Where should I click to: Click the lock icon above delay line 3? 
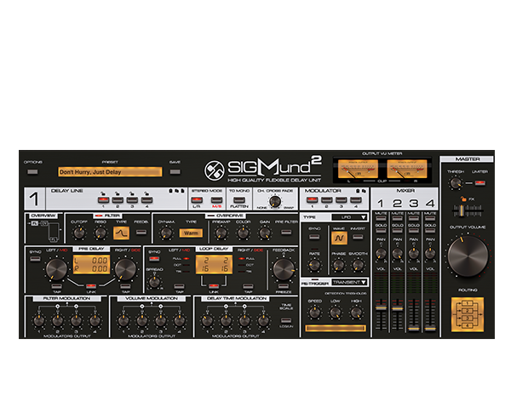[x=132, y=193]
